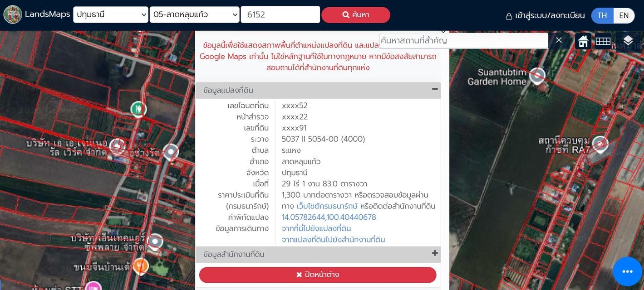The width and height of the screenshot is (644, 290).
Task: Click the Suantubtim Garden Home map pin
Action: coord(537,76)
